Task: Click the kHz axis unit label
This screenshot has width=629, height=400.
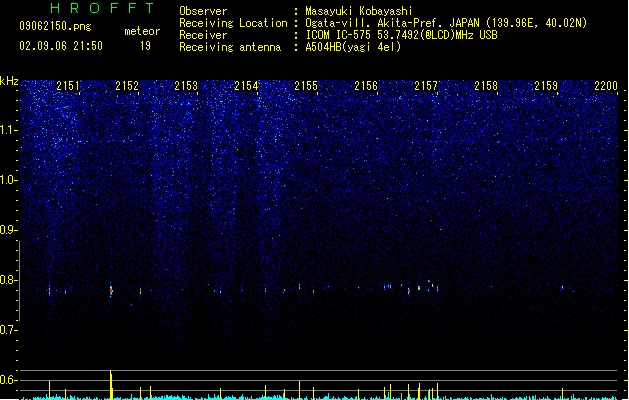Action: [9, 81]
